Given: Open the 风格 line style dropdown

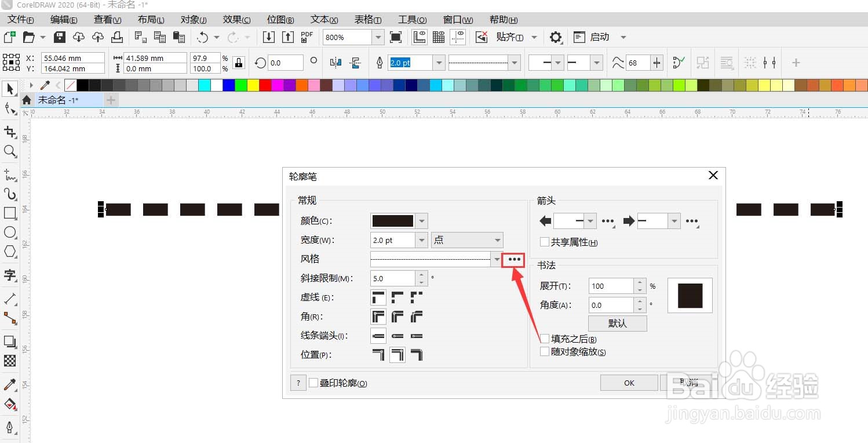Looking at the screenshot, I should (496, 259).
